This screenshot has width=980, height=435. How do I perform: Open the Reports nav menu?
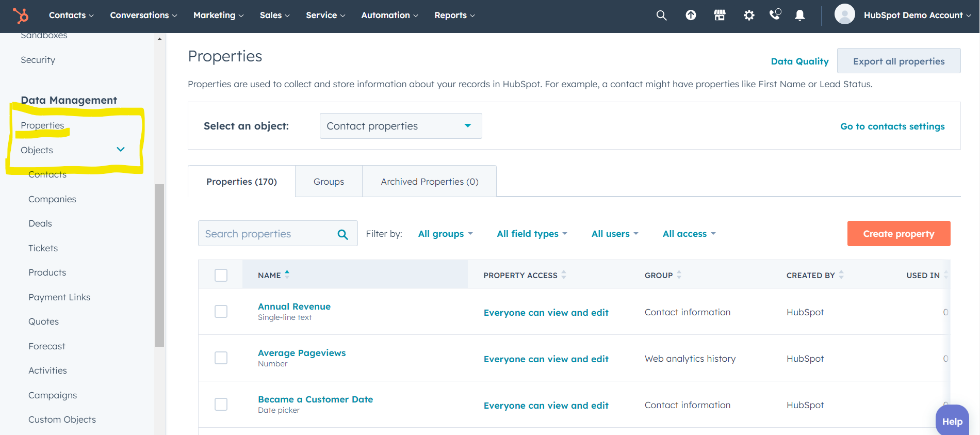point(454,15)
